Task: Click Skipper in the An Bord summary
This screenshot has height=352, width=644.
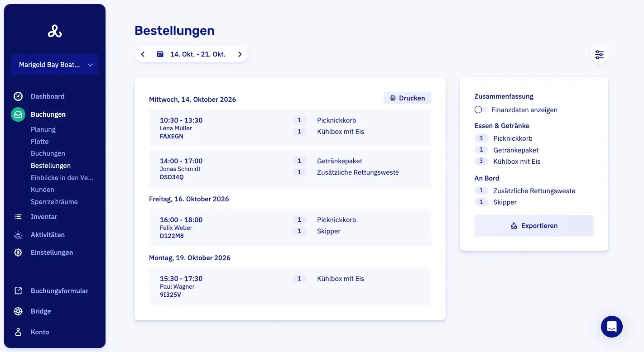Action: [x=505, y=202]
